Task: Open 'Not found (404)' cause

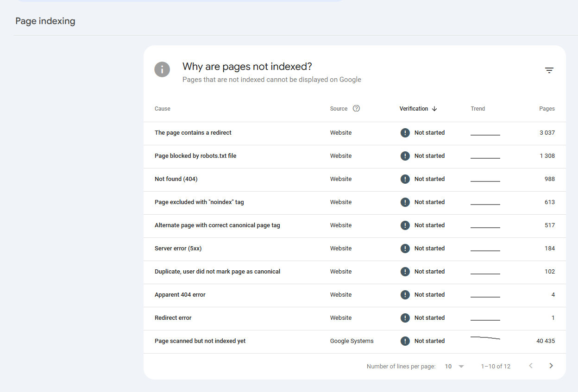Action: [x=176, y=179]
